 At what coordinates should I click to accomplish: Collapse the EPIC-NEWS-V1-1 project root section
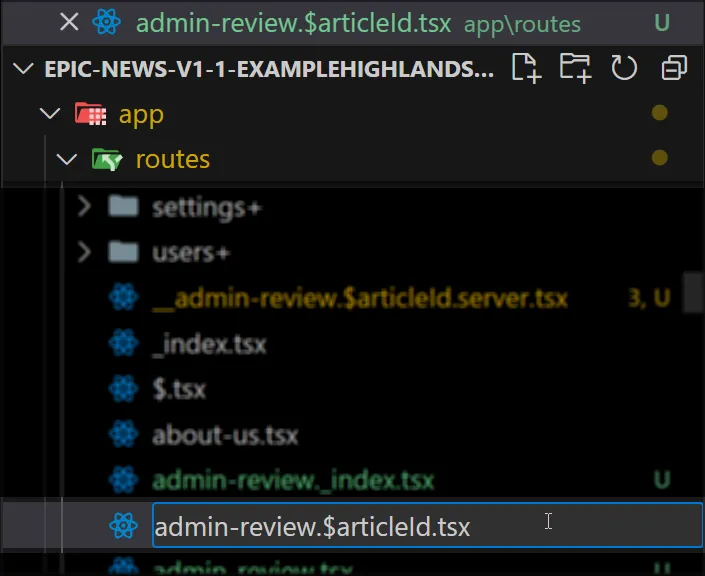[x=23, y=69]
